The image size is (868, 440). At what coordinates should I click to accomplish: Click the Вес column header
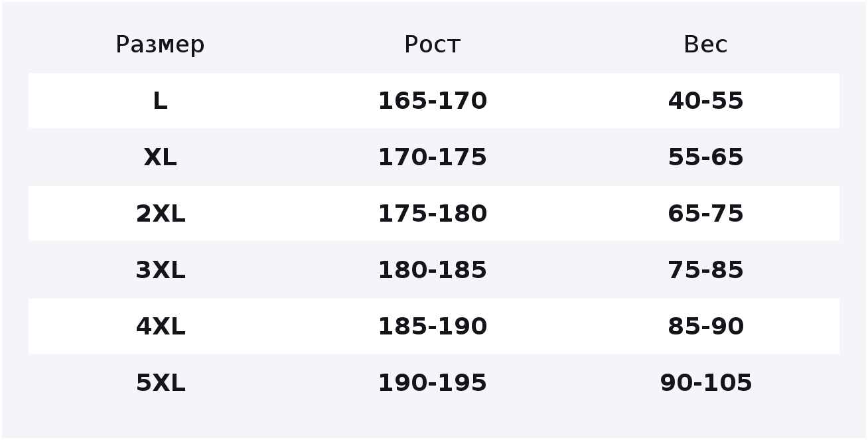tap(705, 45)
